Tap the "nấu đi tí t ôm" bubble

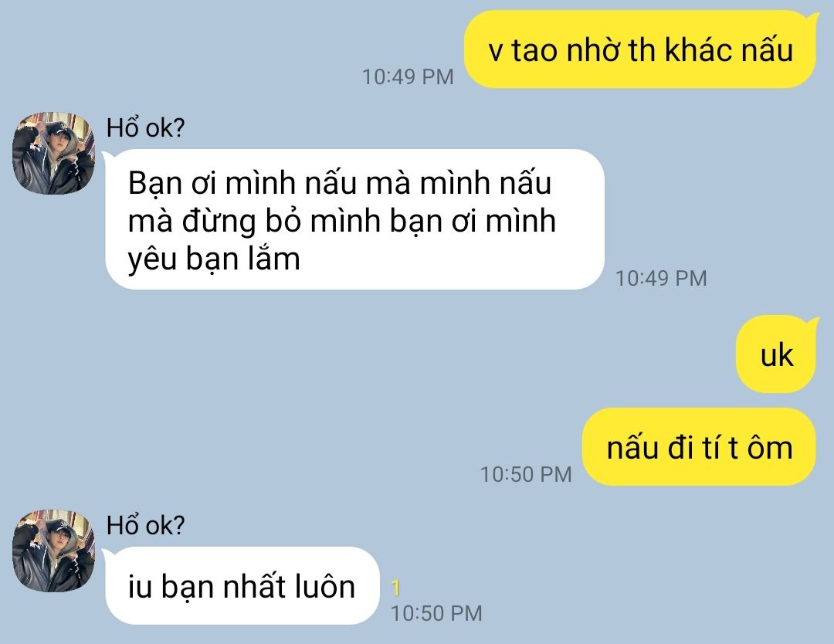(x=699, y=446)
